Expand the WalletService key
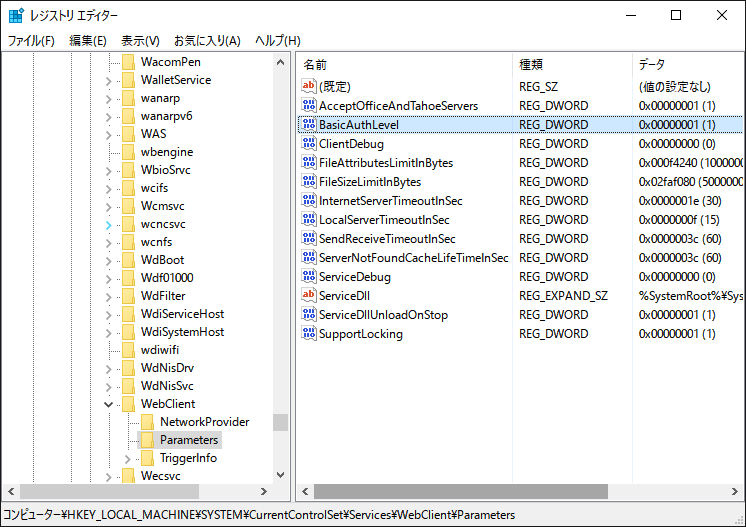 click(x=108, y=81)
